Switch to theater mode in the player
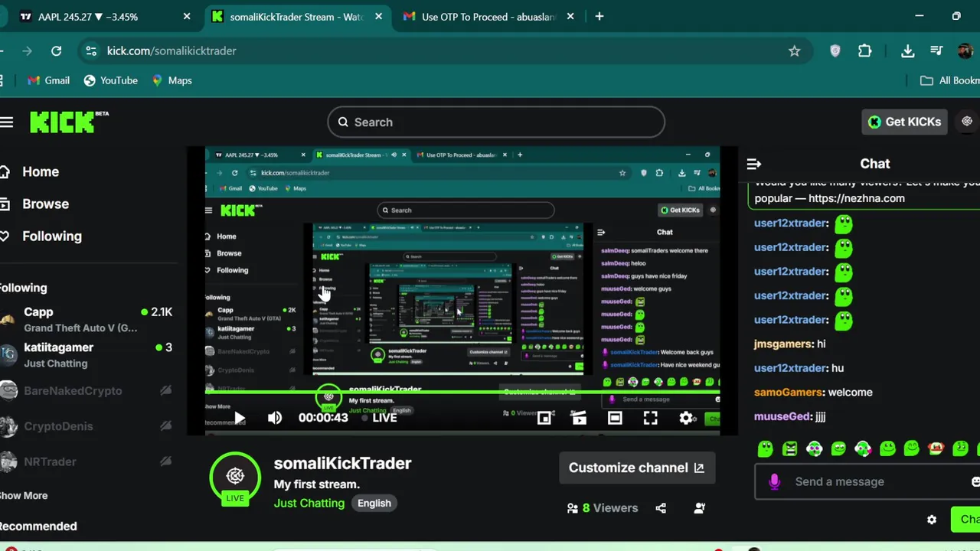The image size is (980, 551). pos(615,418)
